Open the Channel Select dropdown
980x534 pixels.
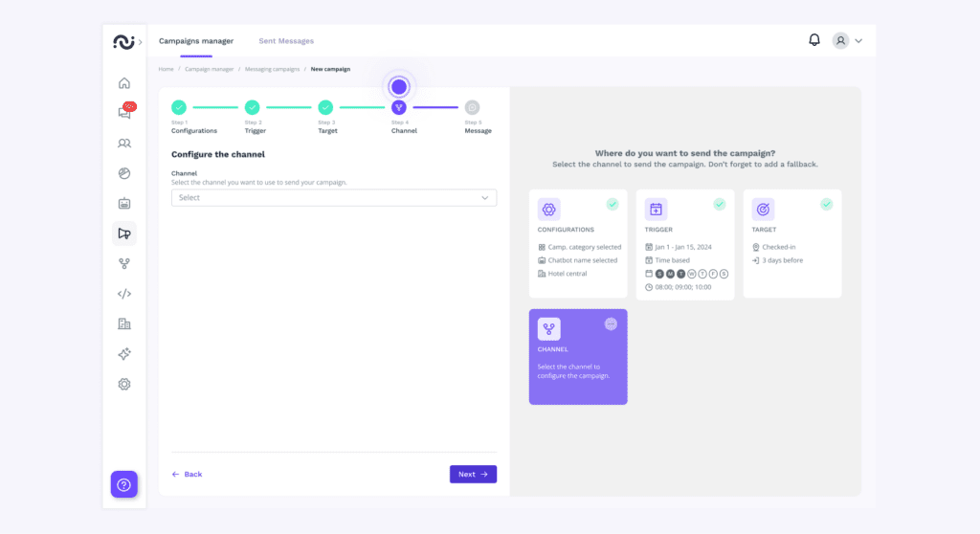(334, 198)
